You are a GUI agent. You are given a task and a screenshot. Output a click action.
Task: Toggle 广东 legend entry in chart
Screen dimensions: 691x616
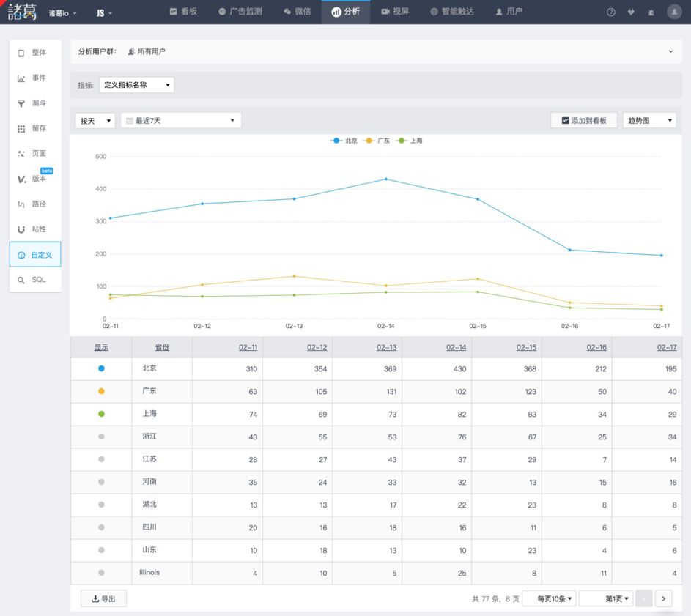point(377,141)
